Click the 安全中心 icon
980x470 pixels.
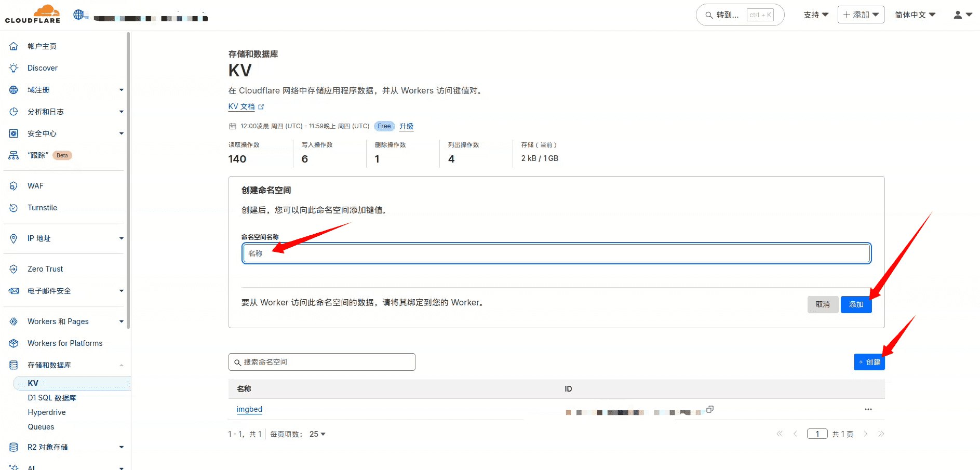14,133
